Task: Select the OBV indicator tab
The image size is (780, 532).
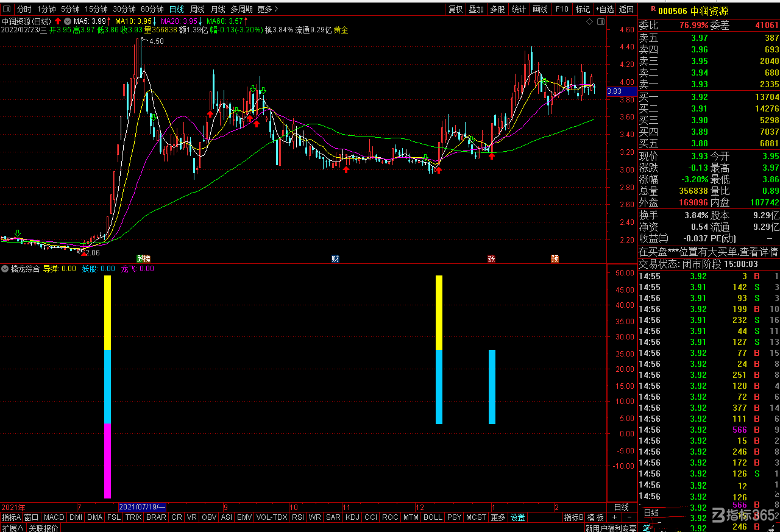Action: pyautogui.click(x=209, y=517)
